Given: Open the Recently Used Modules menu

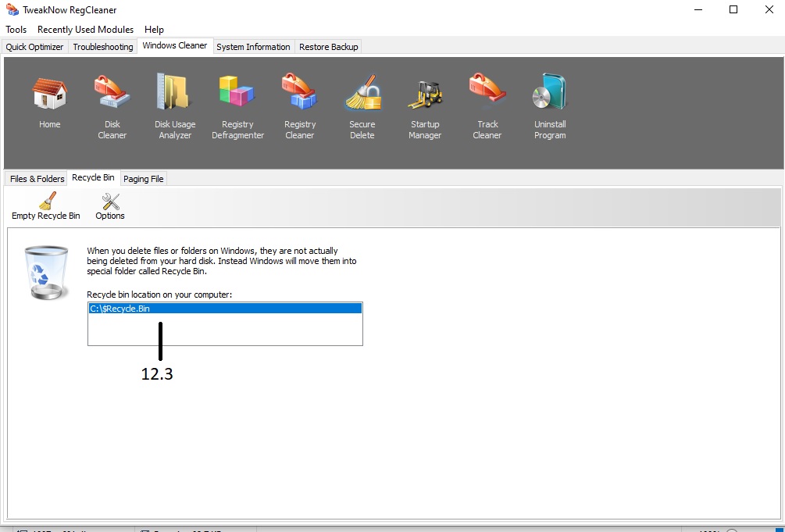Looking at the screenshot, I should click(x=86, y=30).
